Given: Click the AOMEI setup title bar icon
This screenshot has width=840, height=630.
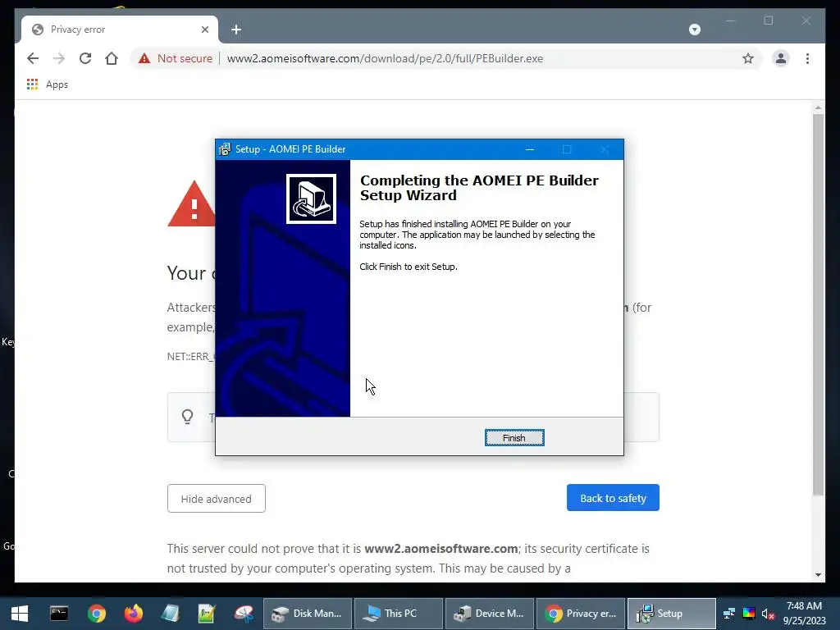Looking at the screenshot, I should coord(225,149).
